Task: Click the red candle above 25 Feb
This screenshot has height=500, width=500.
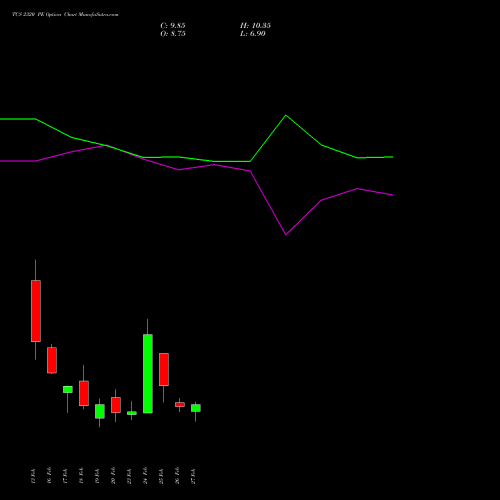Action: click(x=164, y=369)
